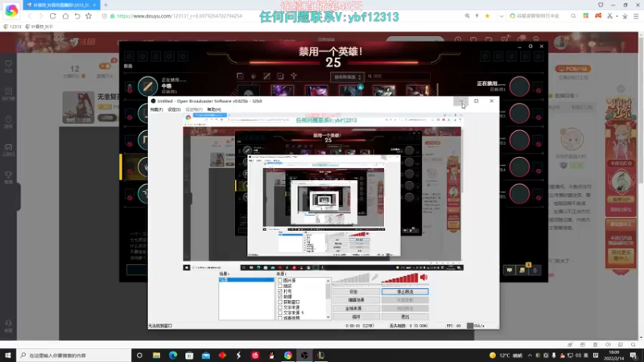Click the douyu.com address bar
644x362 pixels.
tap(180, 16)
